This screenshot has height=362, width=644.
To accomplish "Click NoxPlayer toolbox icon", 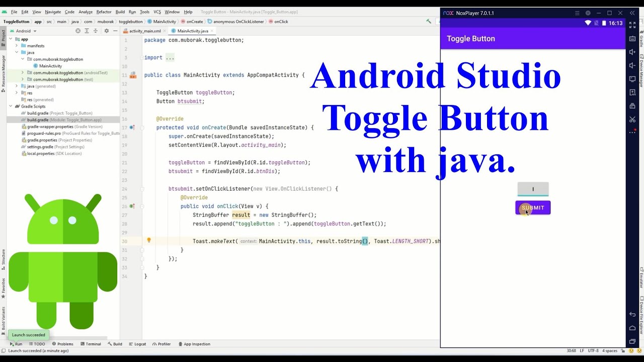I will tap(632, 106).
